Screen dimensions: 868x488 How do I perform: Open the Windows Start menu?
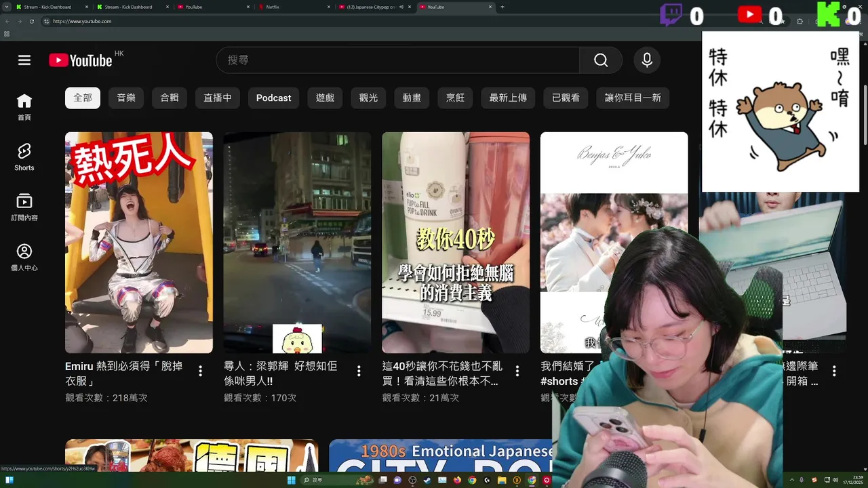(x=291, y=480)
